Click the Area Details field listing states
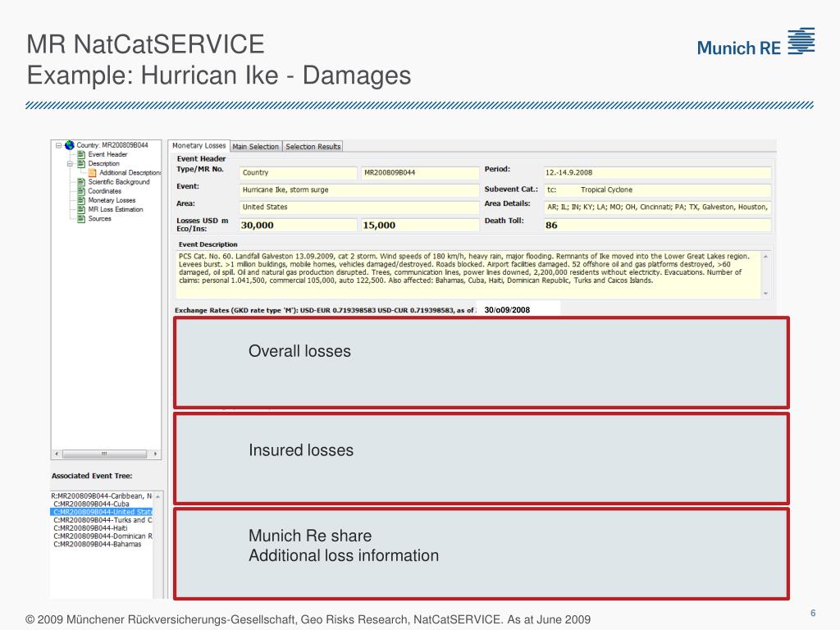 (657, 207)
